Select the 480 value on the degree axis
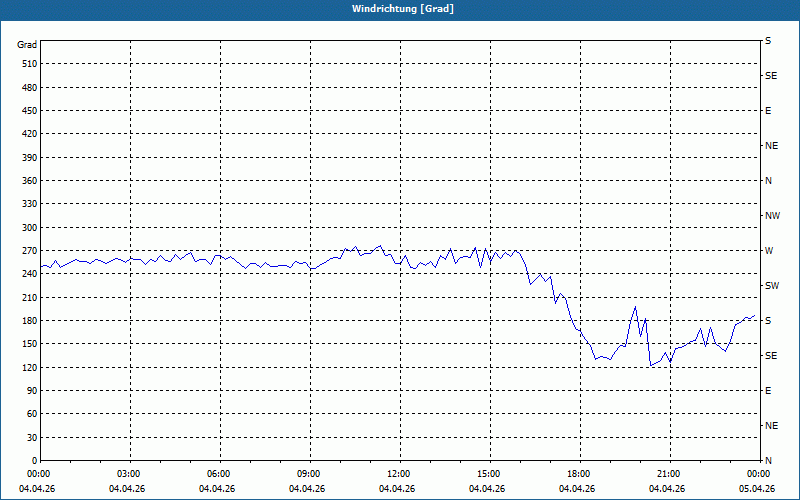This screenshot has height=500, width=800. tap(30, 88)
